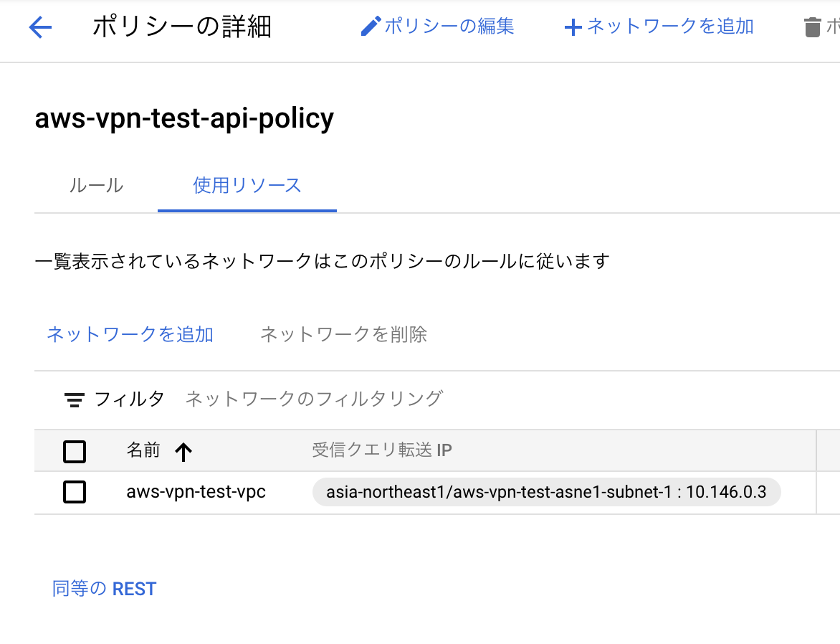Viewport: 840px width, 644px height.
Task: Click the ネットワークを削除 action
Action: click(x=343, y=334)
